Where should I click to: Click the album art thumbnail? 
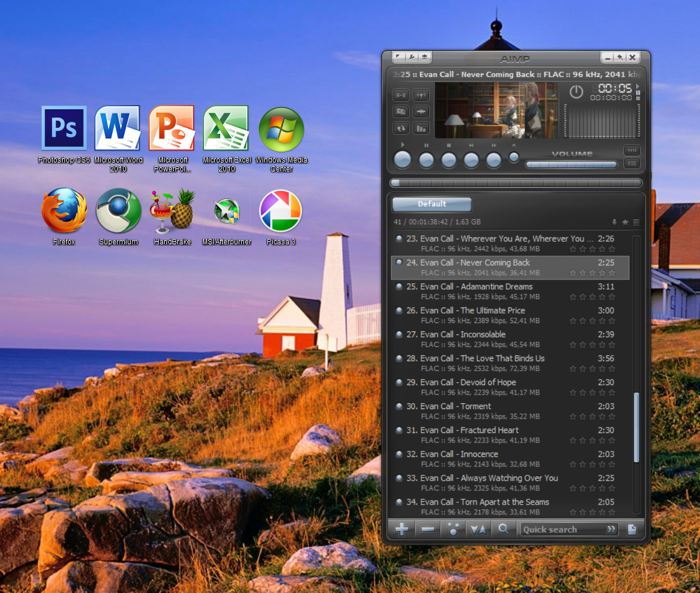(496, 110)
